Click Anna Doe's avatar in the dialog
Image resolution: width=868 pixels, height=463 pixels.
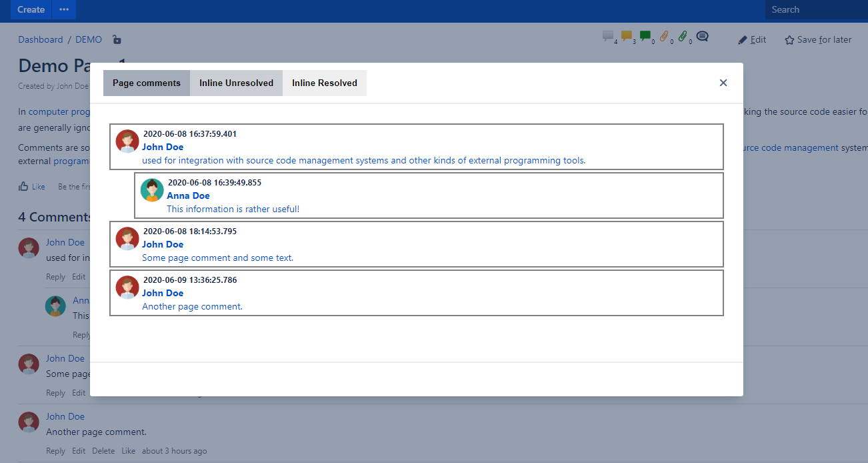pos(151,189)
